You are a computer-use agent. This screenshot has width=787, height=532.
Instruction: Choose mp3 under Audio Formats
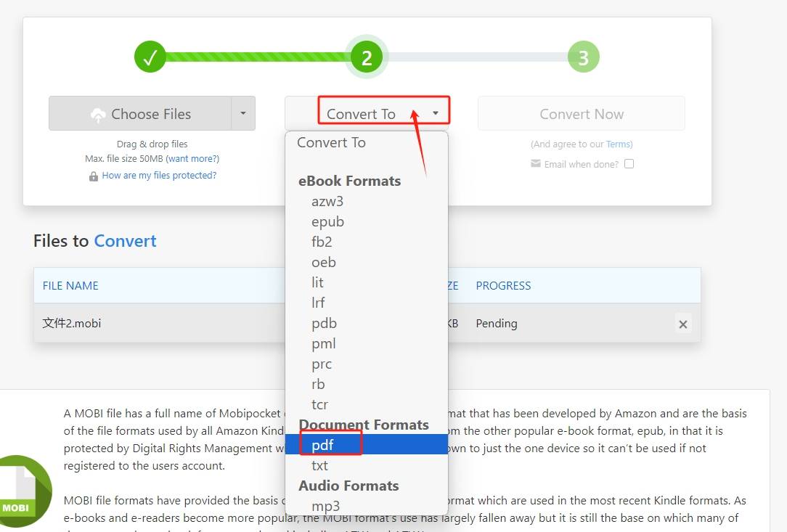click(325, 506)
